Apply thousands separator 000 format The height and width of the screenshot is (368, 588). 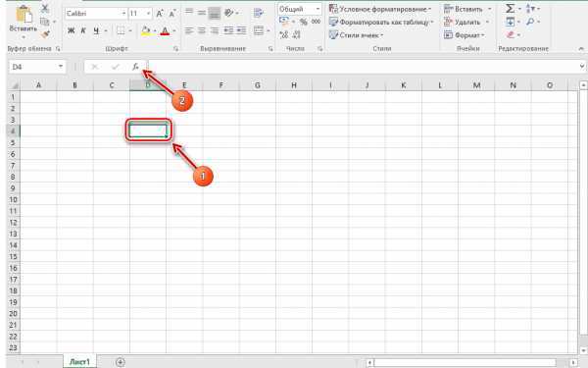316,22
